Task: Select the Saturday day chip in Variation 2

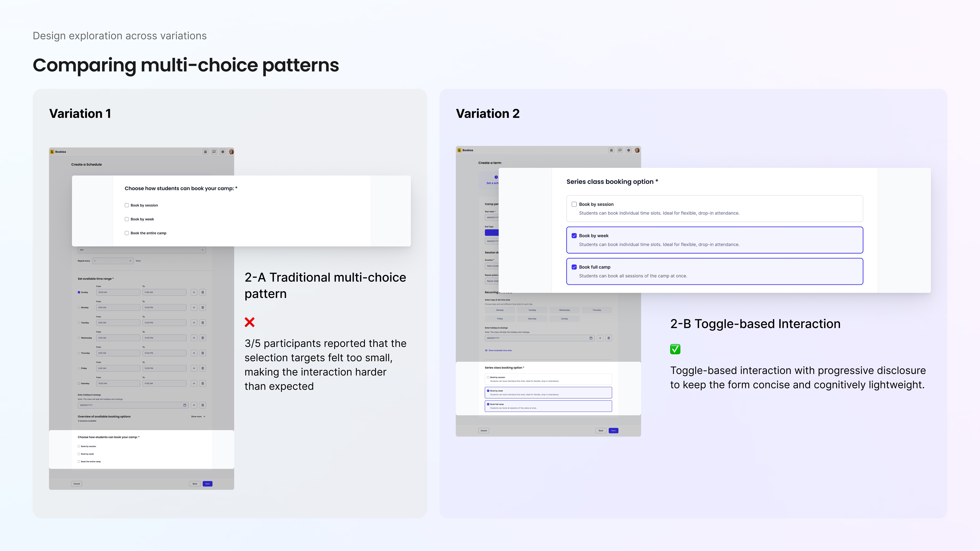Action: tap(532, 319)
